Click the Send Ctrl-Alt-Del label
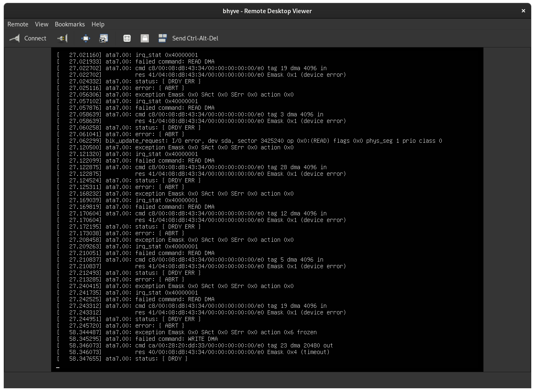Viewport: 535px width, 392px height. [x=195, y=38]
